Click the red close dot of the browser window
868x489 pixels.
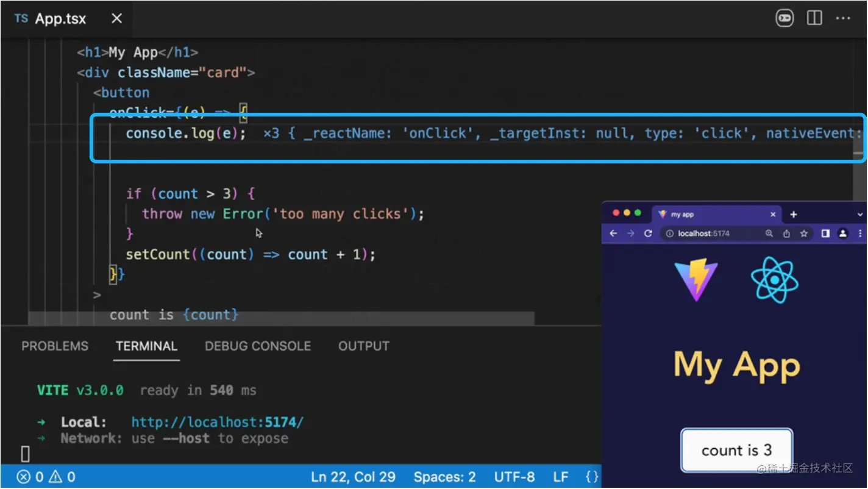click(x=616, y=213)
